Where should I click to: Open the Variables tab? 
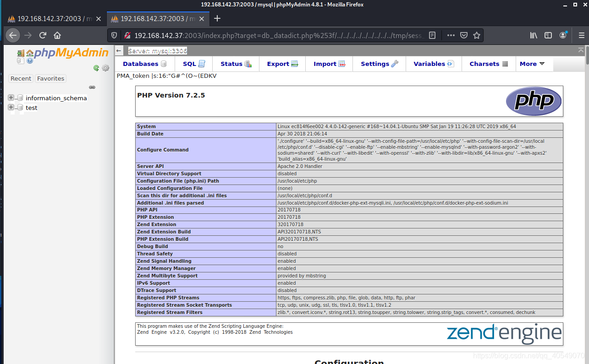tap(434, 64)
